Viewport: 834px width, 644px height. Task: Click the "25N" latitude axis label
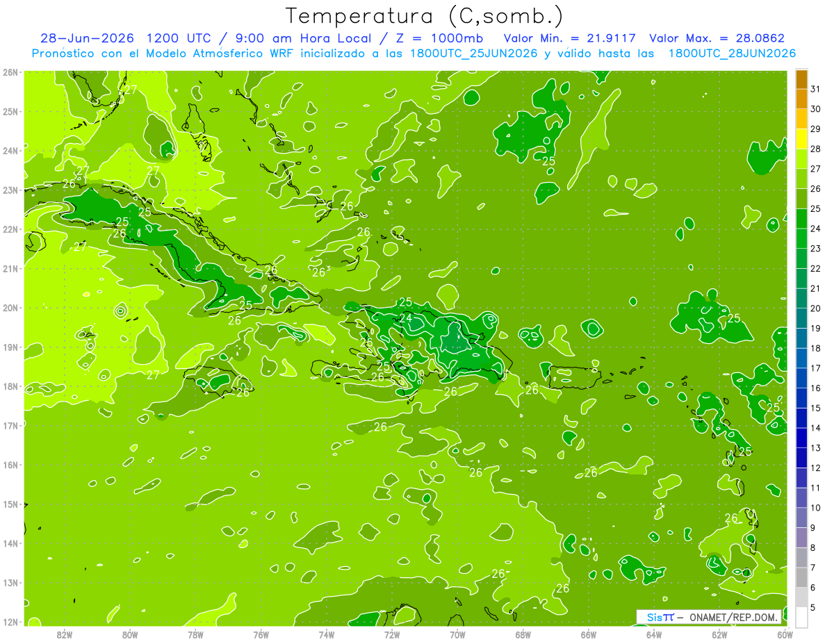10,111
